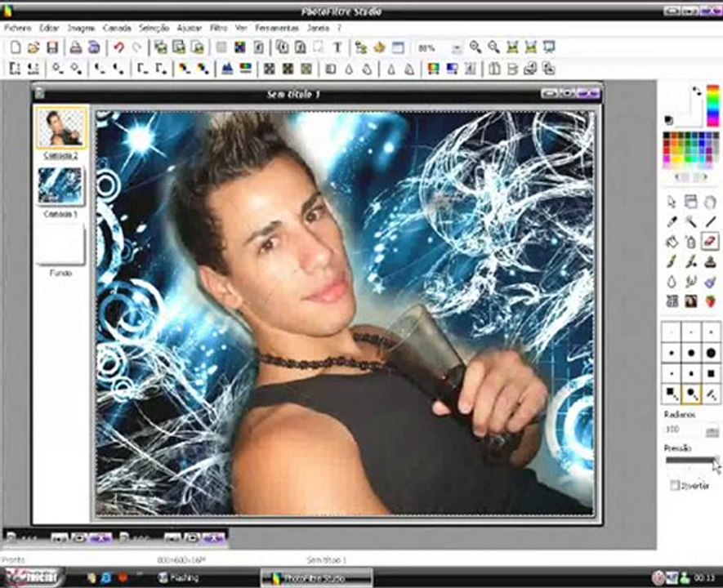Select the Fill bucket tool

pyautogui.click(x=672, y=241)
